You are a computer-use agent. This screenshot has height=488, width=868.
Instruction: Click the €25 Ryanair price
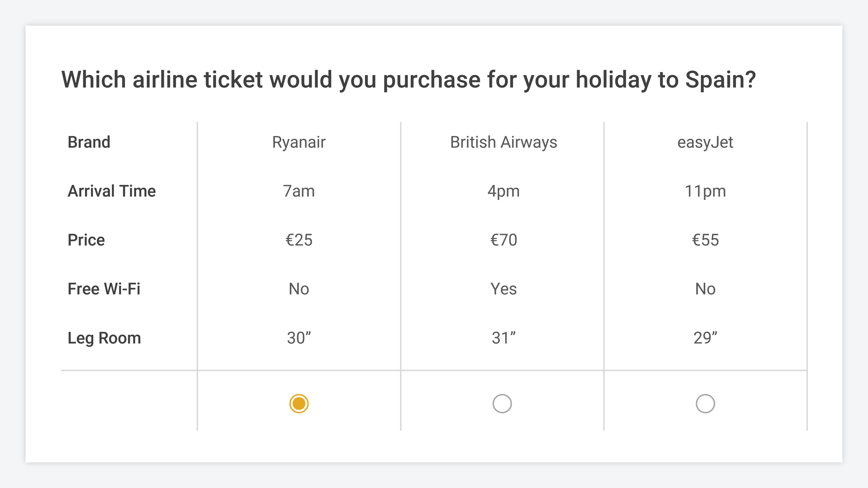click(x=299, y=240)
